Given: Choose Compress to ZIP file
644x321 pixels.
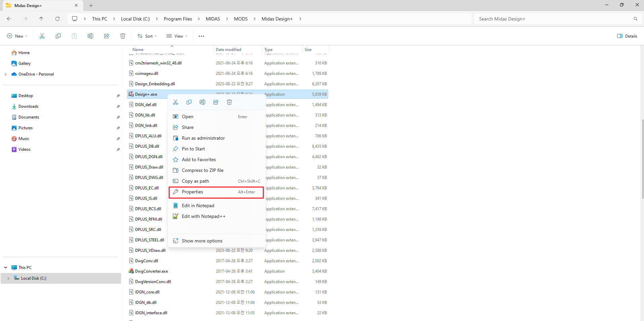Looking at the screenshot, I should click(x=216, y=170).
